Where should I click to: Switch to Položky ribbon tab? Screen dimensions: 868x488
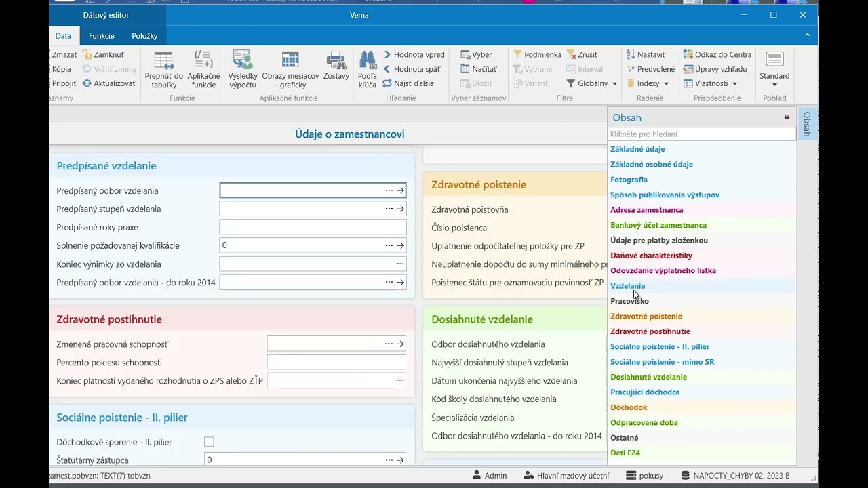[144, 36]
